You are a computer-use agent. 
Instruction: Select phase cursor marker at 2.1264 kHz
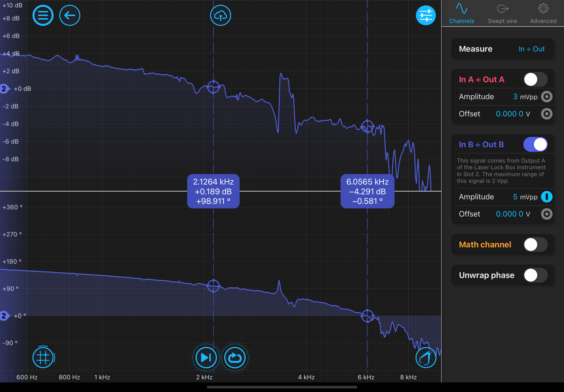213,286
